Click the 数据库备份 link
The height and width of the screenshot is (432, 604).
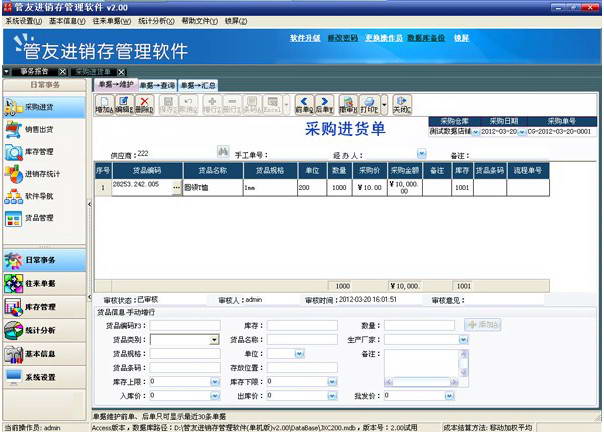tap(427, 38)
